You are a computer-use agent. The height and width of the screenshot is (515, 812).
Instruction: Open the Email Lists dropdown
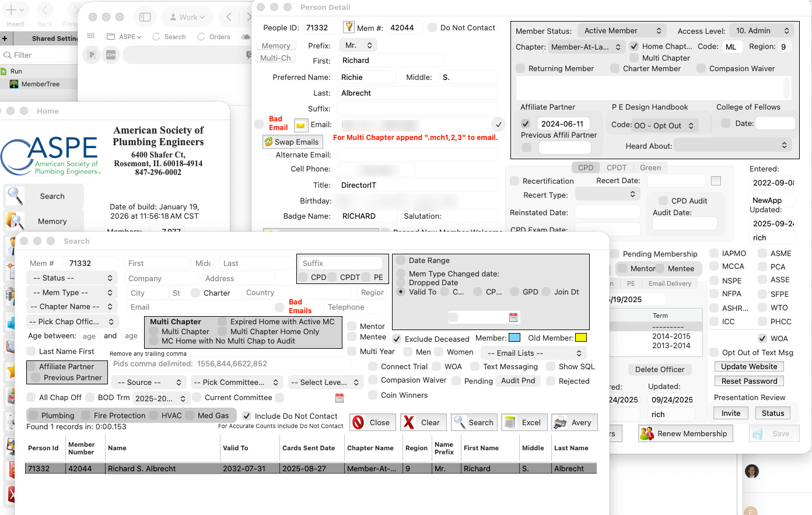[x=534, y=353]
